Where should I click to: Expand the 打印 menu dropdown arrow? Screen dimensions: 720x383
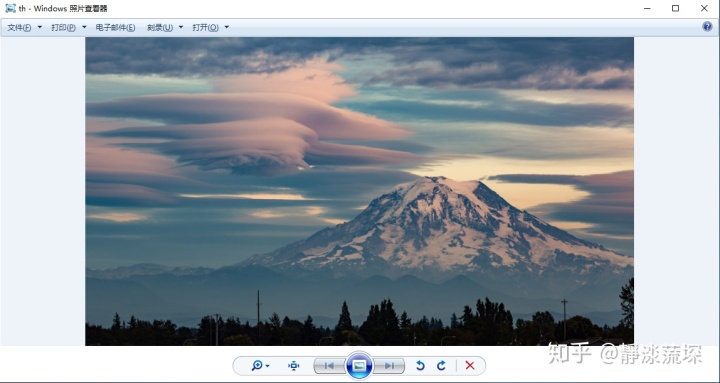tap(84, 28)
